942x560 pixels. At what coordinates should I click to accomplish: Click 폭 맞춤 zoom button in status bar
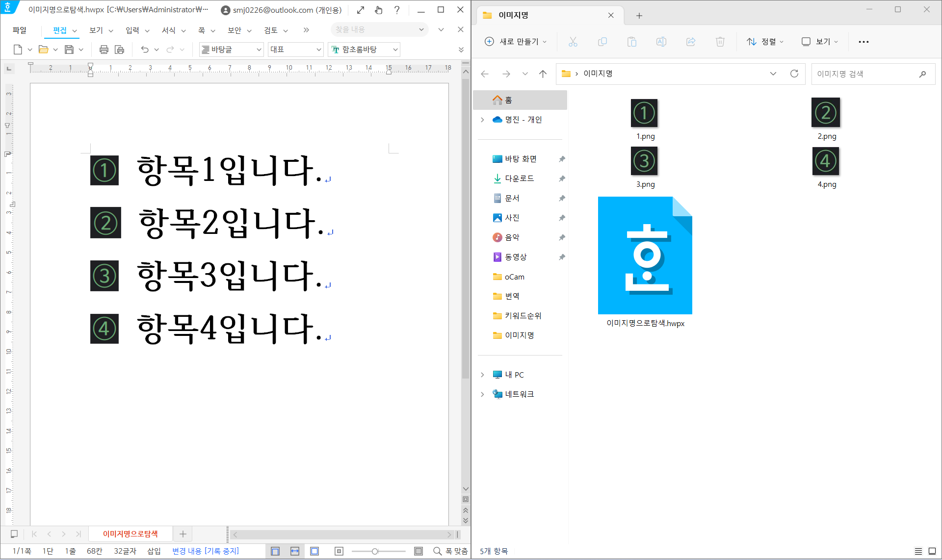click(451, 551)
